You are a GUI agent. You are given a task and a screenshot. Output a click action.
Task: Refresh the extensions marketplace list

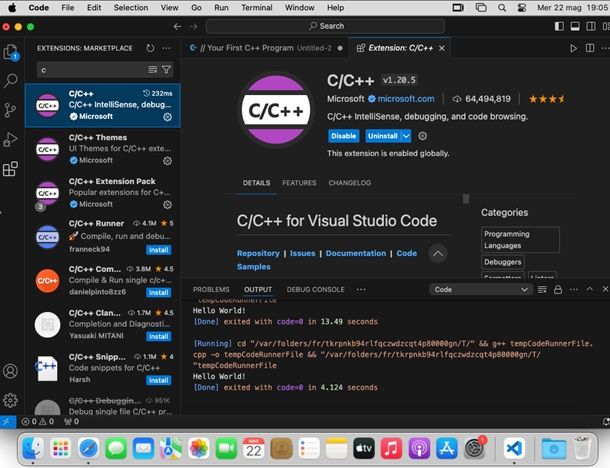coord(150,48)
